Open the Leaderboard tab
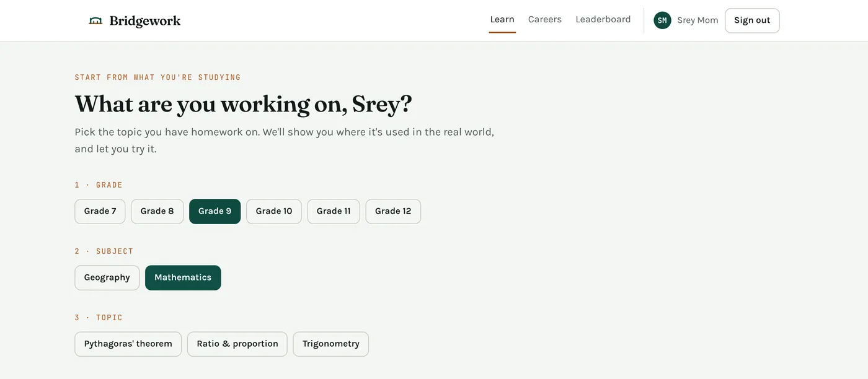 [603, 20]
